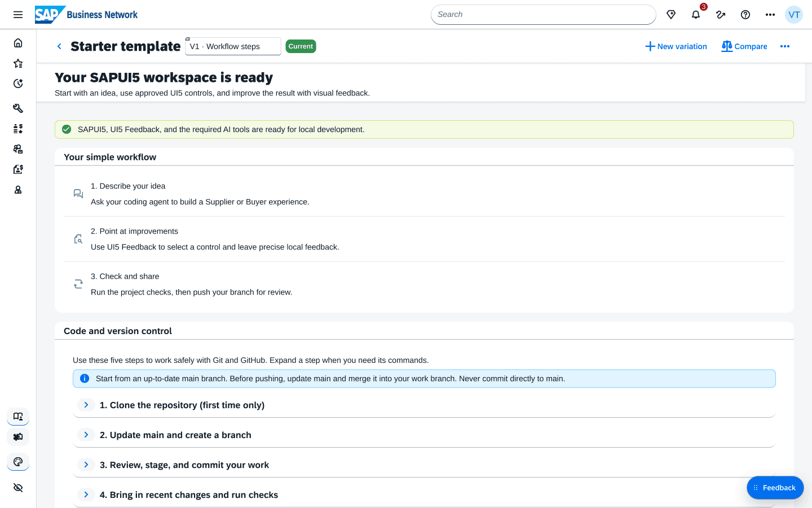Click inside the Search field
The image size is (812, 508).
[544, 15]
